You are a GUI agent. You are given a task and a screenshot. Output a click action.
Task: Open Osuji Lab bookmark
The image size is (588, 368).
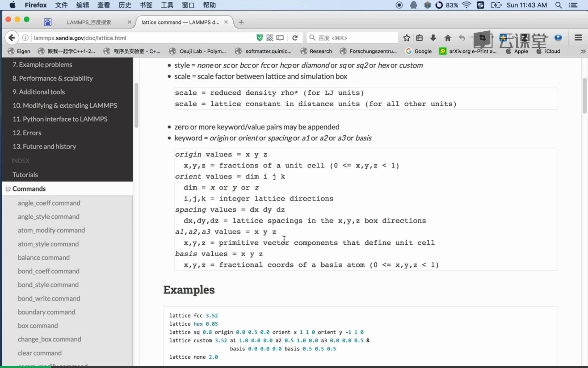point(198,51)
